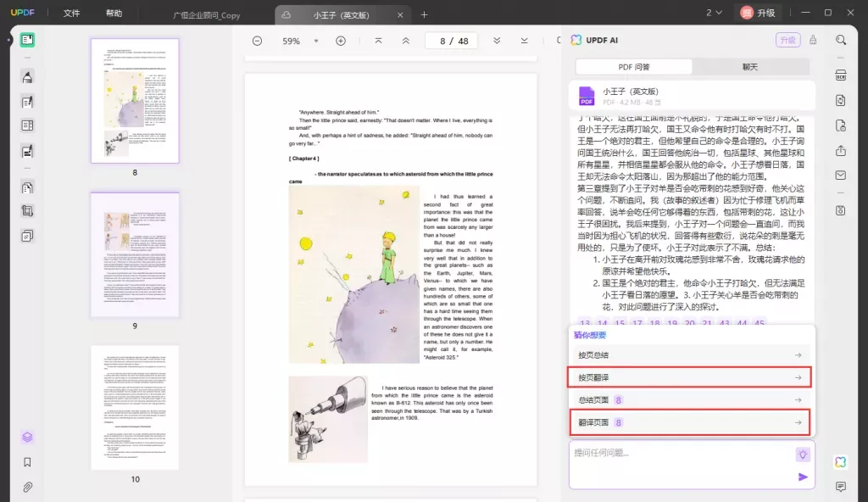Screen dimensions: 868x502
Task: Switch to the 广恒企业顾问_Copy tab
Action: click(x=207, y=15)
